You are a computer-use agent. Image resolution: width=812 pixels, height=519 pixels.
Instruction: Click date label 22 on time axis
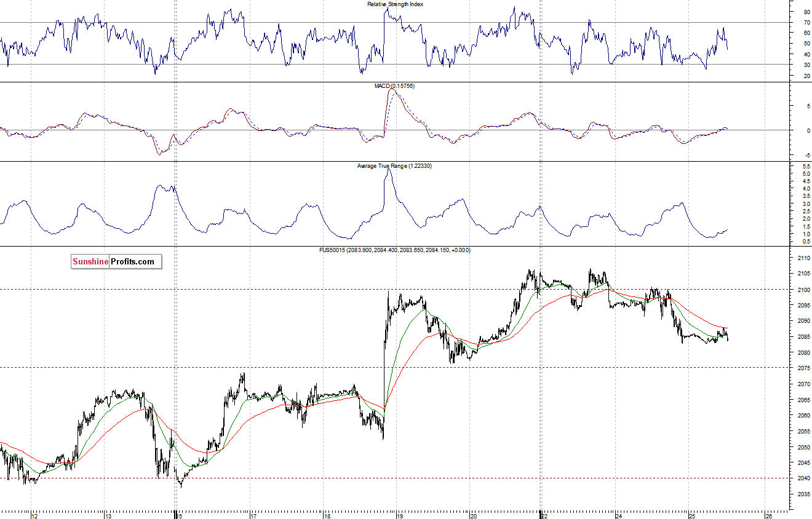pos(544,516)
